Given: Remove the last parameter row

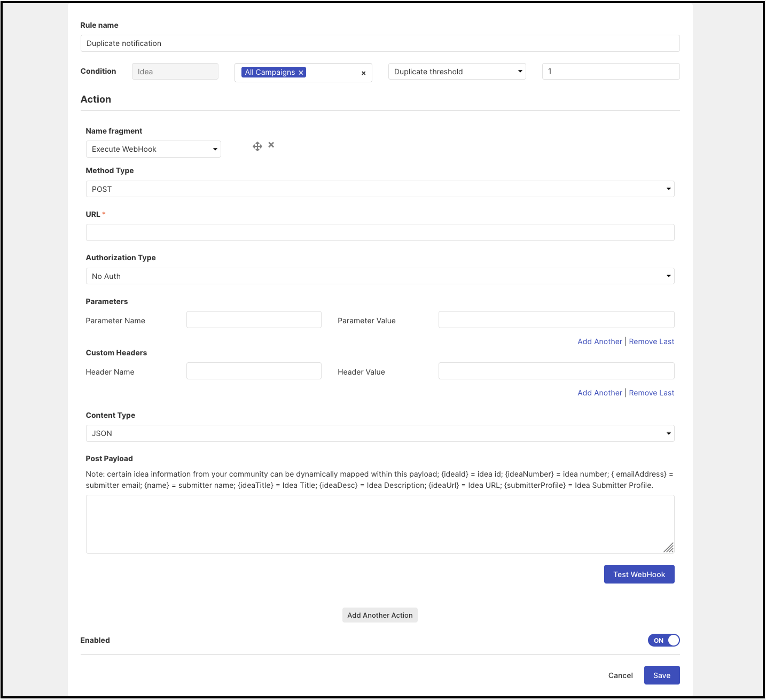Looking at the screenshot, I should click(x=652, y=341).
